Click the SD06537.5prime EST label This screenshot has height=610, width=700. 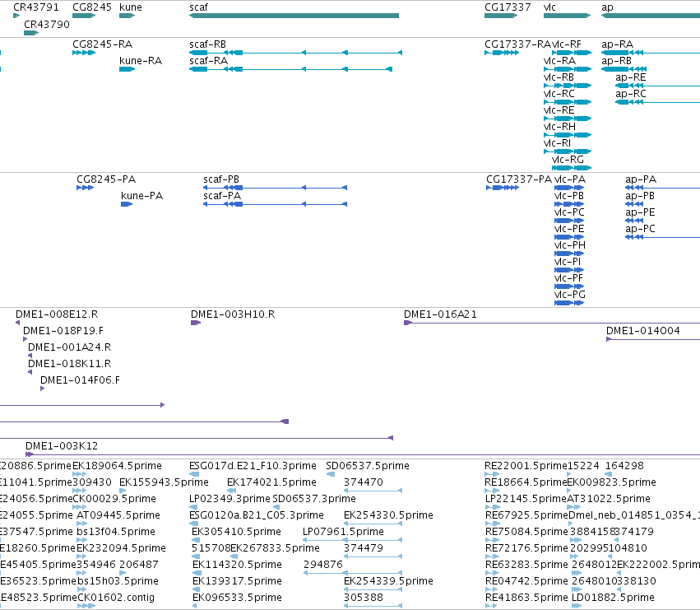coord(368,466)
